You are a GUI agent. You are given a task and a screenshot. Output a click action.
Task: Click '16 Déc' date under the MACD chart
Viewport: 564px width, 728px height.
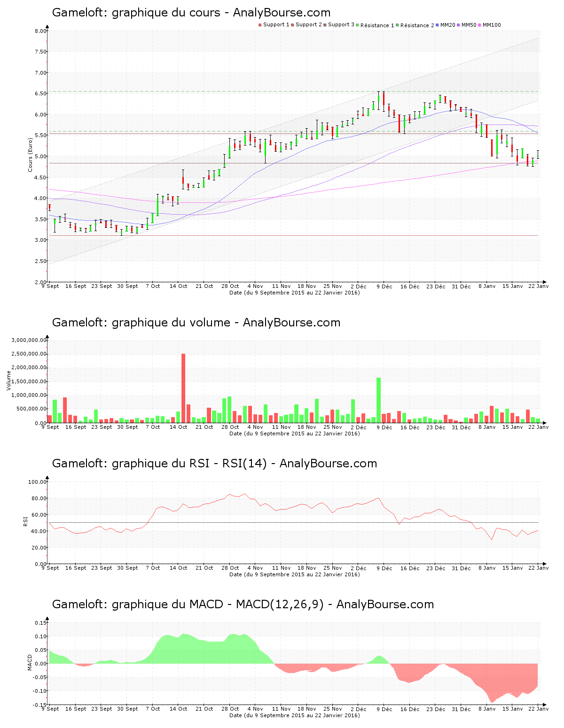410,709
